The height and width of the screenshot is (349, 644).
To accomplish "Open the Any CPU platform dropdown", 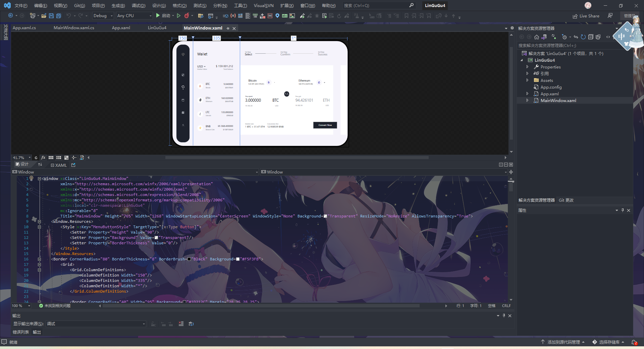I will tap(134, 16).
